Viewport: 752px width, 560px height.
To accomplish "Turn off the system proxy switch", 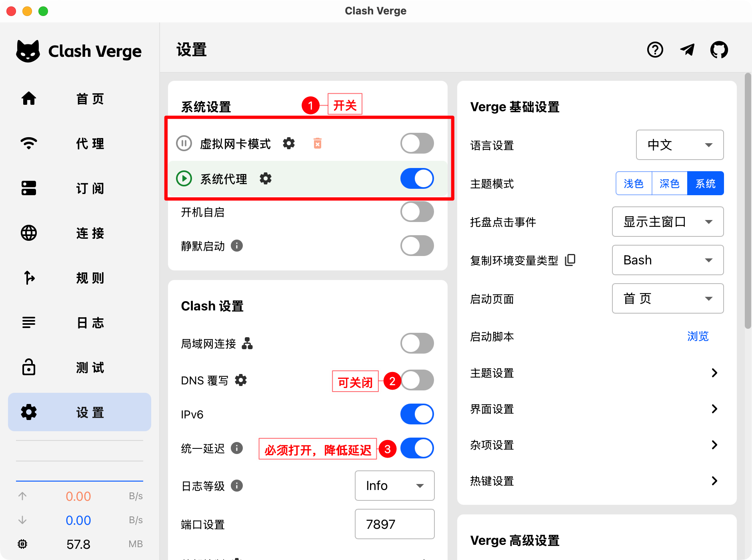I will [x=417, y=178].
